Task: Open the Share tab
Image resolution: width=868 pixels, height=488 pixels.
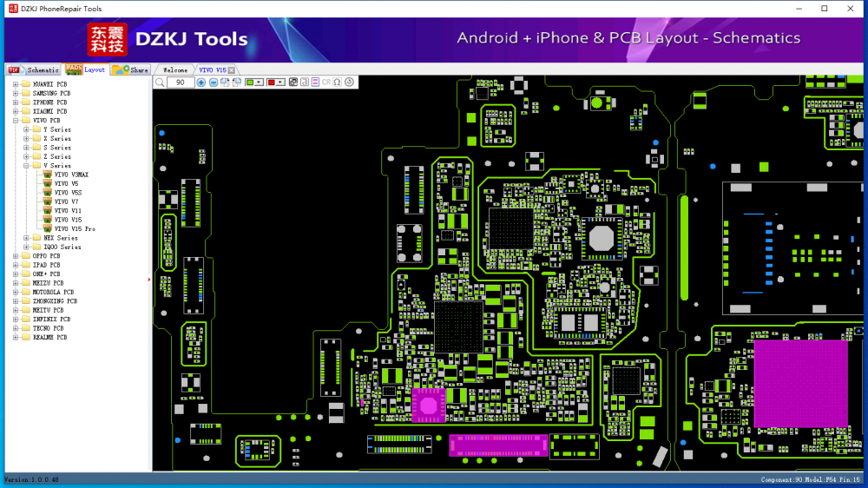Action: 131,69
